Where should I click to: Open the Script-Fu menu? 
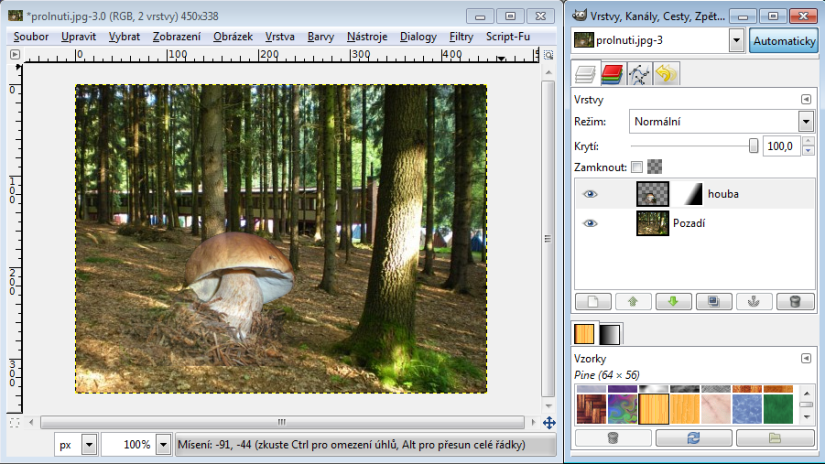pos(508,37)
